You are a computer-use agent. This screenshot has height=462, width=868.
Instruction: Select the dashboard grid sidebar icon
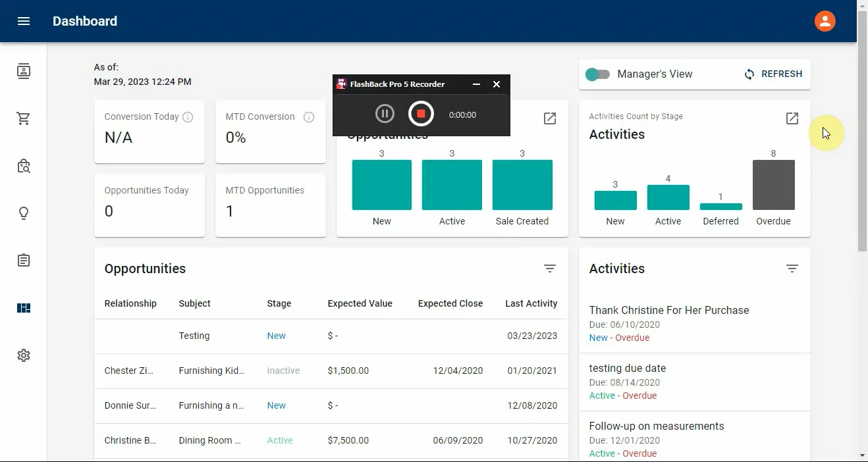24,308
